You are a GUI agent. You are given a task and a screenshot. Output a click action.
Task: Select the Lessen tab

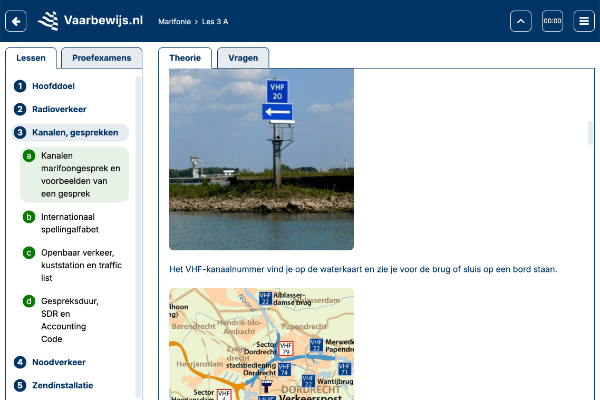(x=31, y=58)
